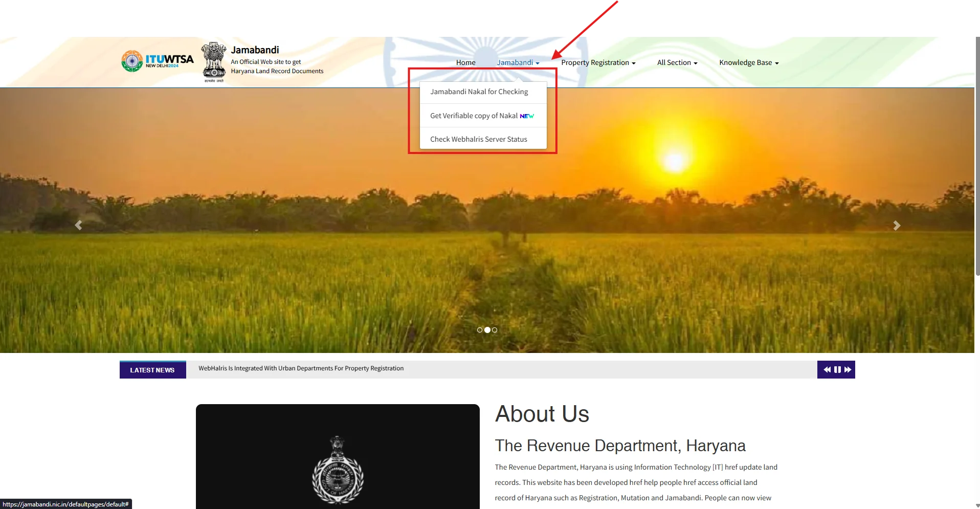
Task: Select the third carousel indicator dot
Action: pyautogui.click(x=495, y=330)
